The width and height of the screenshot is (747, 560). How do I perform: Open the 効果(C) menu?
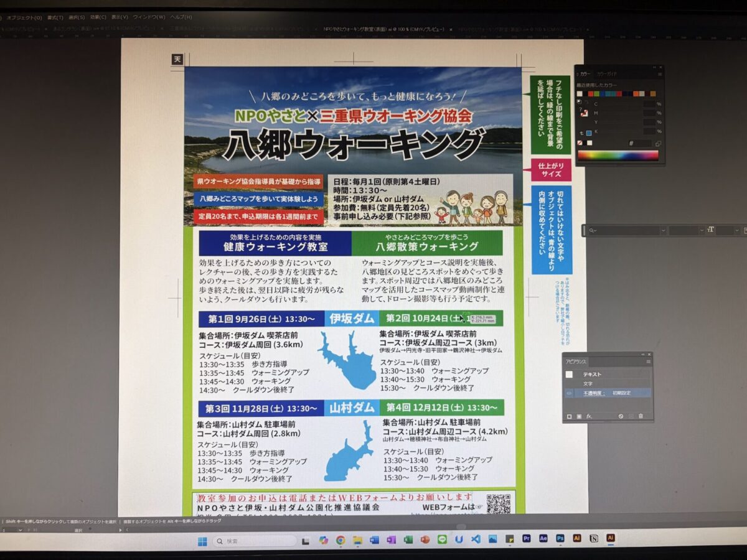pos(98,17)
